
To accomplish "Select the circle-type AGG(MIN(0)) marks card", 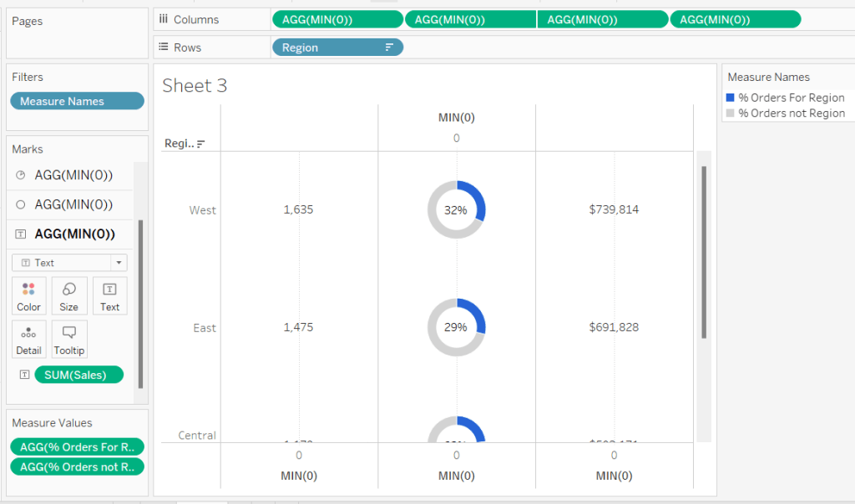I will point(73,204).
